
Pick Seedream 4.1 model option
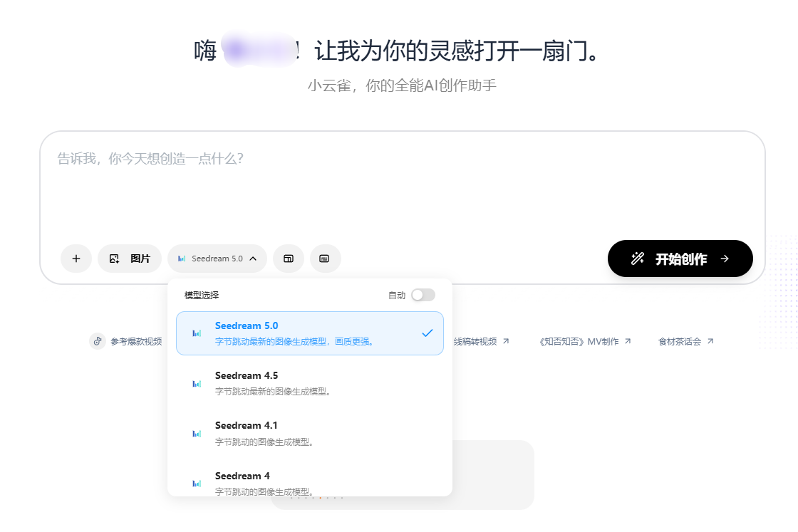point(309,433)
